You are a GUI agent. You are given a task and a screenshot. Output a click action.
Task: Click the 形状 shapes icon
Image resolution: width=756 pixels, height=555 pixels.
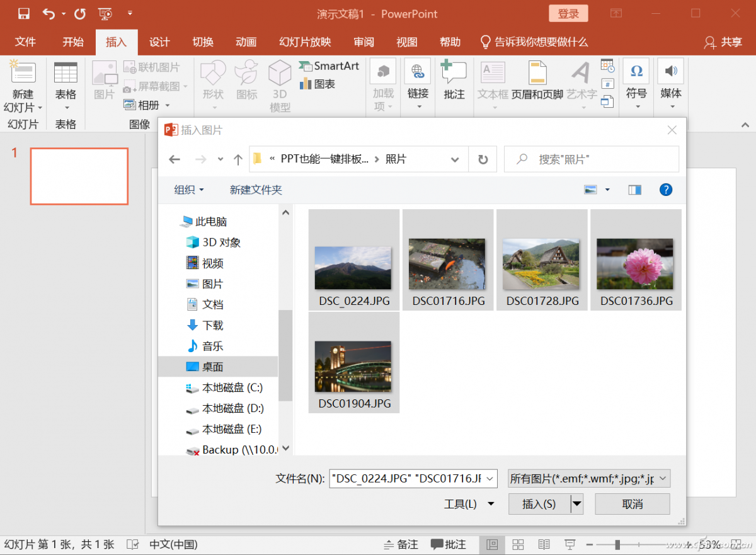[x=213, y=73]
